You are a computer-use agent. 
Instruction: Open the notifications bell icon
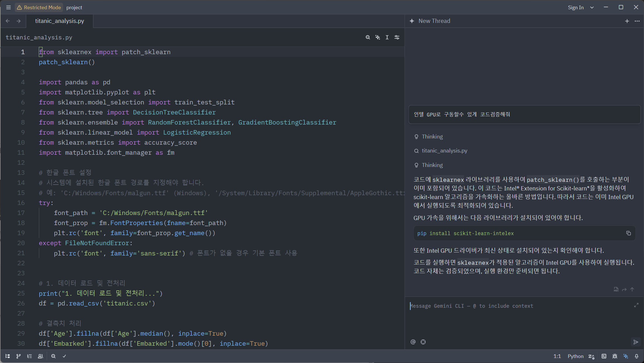pyautogui.click(x=636, y=356)
